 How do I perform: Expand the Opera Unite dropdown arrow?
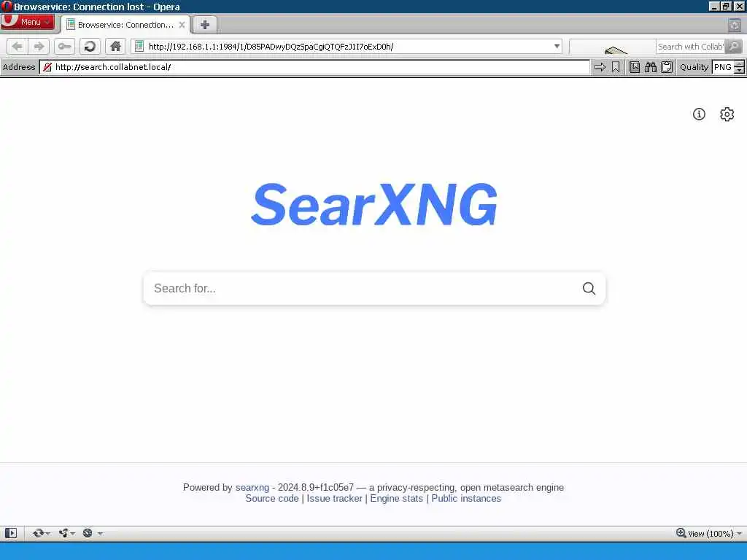[x=73, y=533]
